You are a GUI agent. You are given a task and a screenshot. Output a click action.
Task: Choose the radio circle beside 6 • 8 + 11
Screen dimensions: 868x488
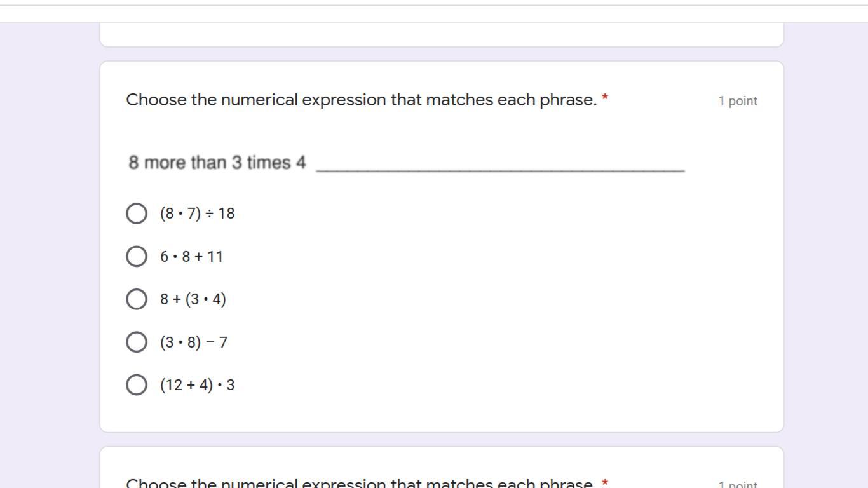[136, 256]
